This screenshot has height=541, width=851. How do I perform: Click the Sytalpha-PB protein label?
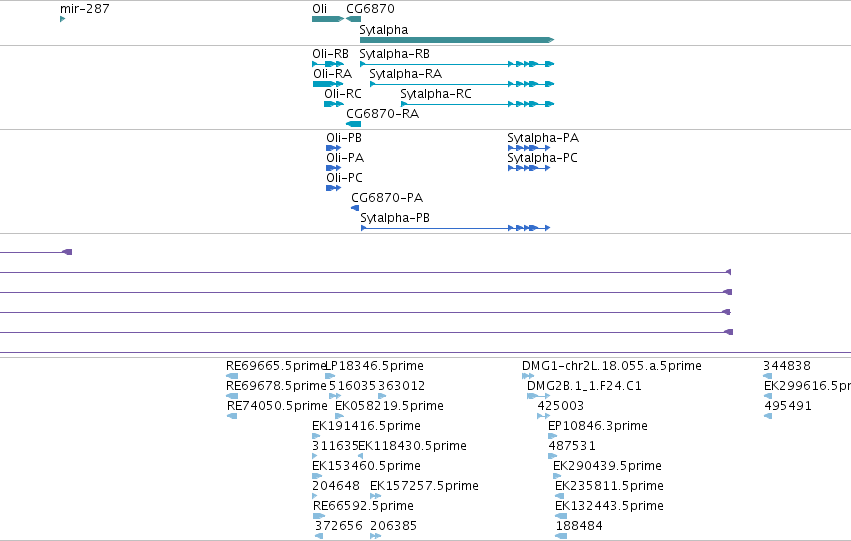tap(395, 218)
